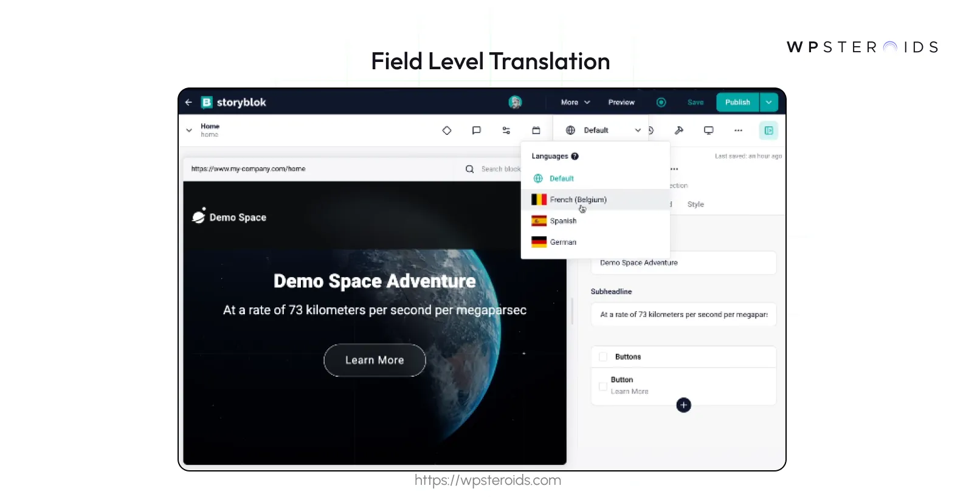The height and width of the screenshot is (497, 980).
Task: Click the Languages help question icon
Action: tap(575, 156)
